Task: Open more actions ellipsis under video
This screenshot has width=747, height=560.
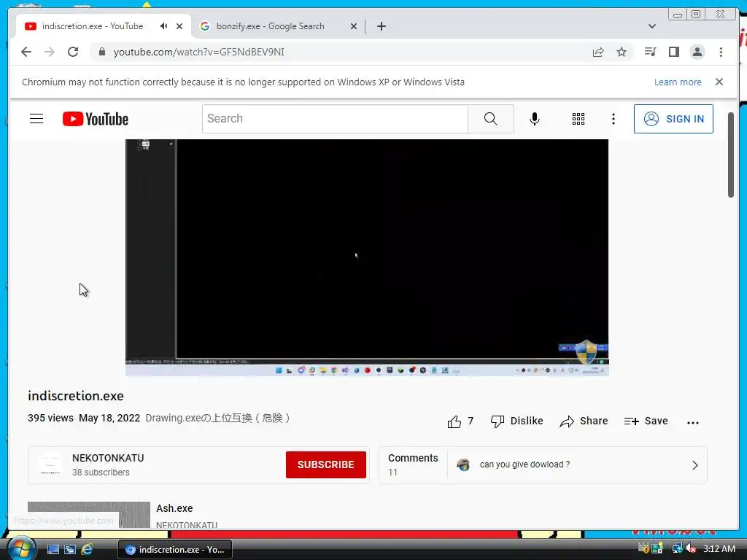Action: (x=693, y=422)
